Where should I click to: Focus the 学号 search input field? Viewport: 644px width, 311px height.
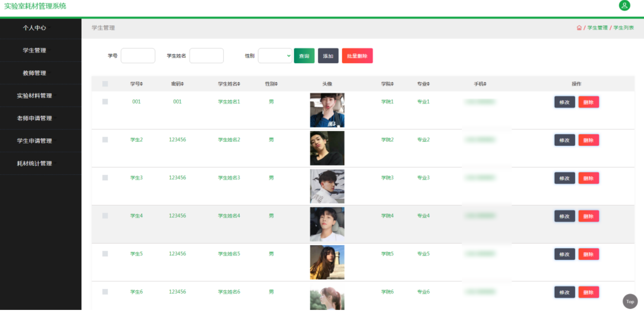(138, 56)
